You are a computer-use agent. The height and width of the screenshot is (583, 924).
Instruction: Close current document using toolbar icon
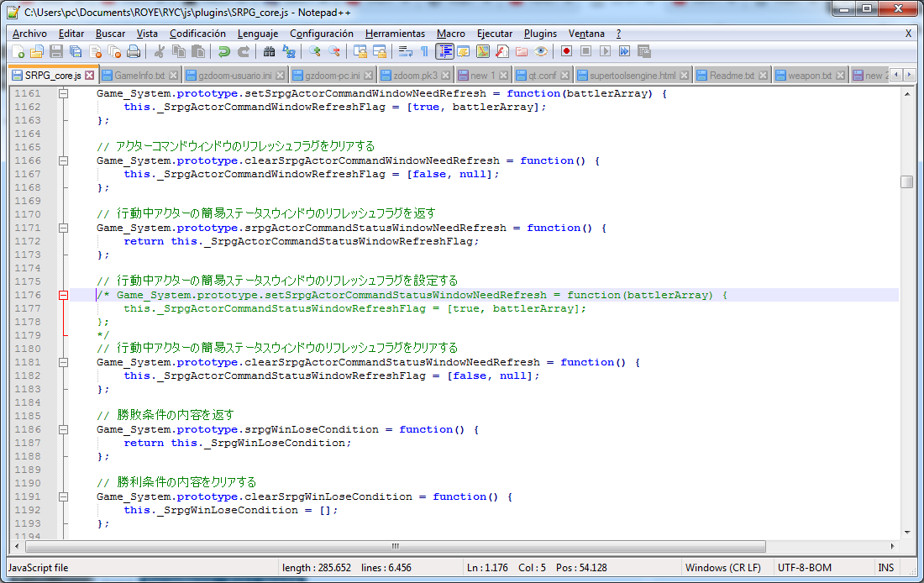coord(95,52)
